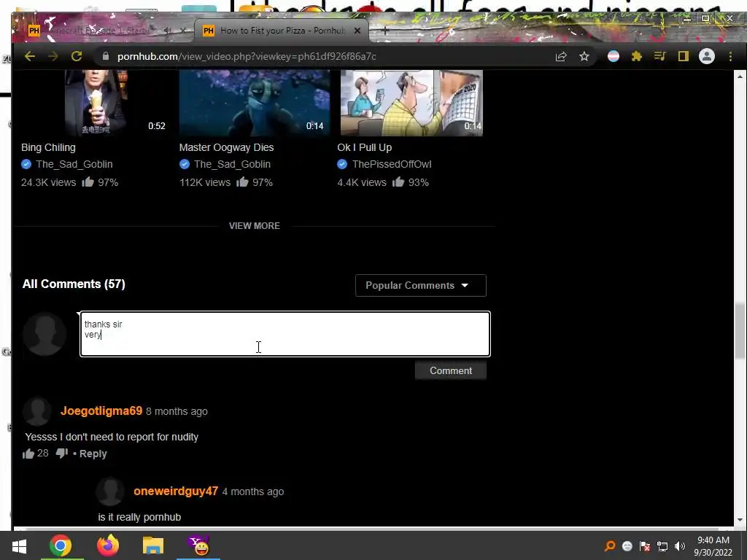Go back using the browser back arrow
The height and width of the screenshot is (560, 747).
click(29, 56)
